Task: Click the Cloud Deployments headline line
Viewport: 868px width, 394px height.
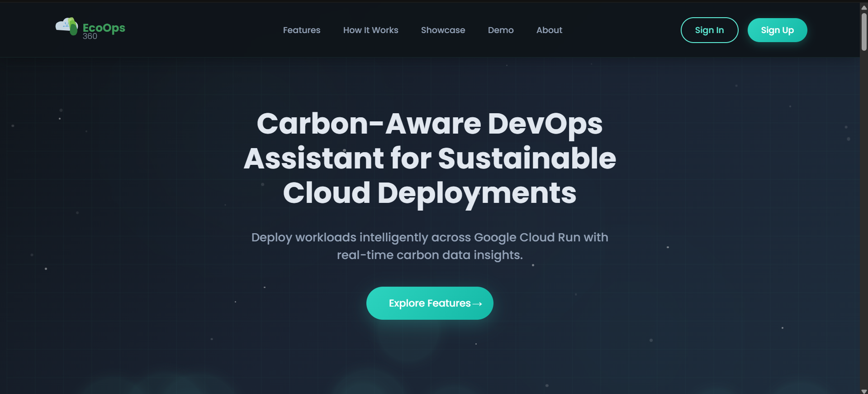Action: (x=430, y=193)
